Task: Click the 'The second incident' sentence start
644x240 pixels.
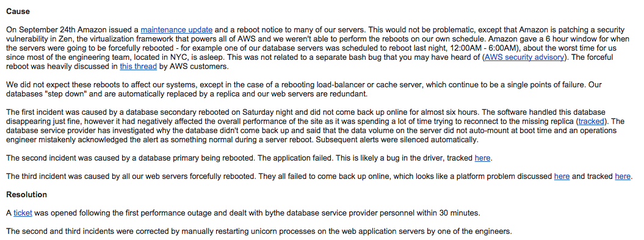Action: (38, 158)
